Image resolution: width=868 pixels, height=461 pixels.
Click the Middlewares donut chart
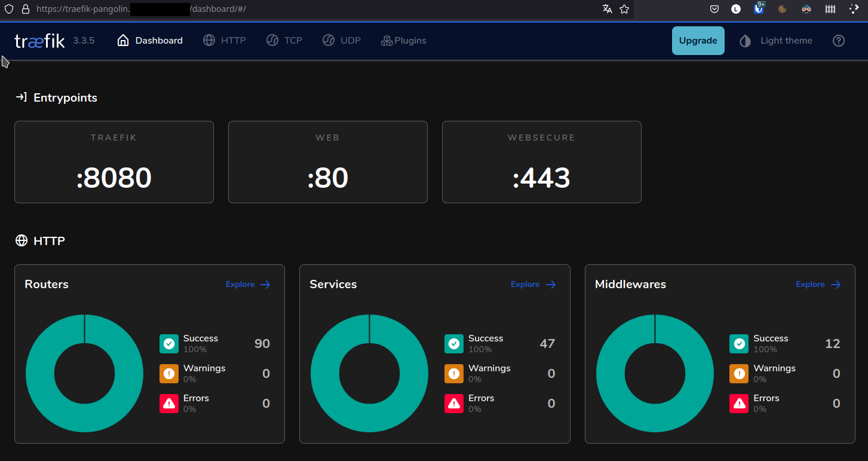coord(655,373)
